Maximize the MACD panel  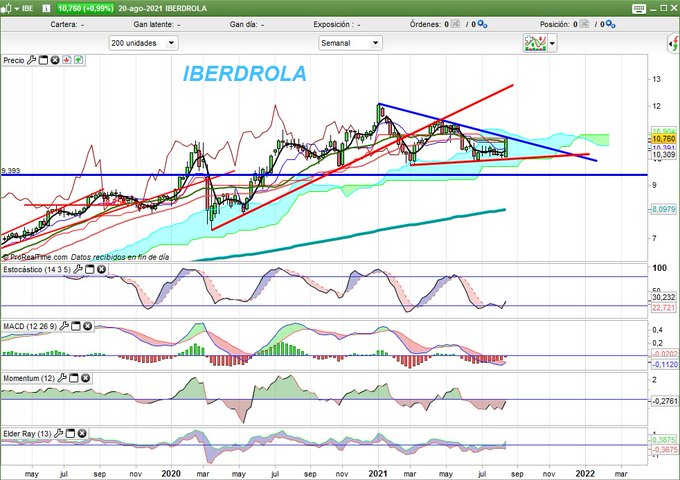[76, 326]
